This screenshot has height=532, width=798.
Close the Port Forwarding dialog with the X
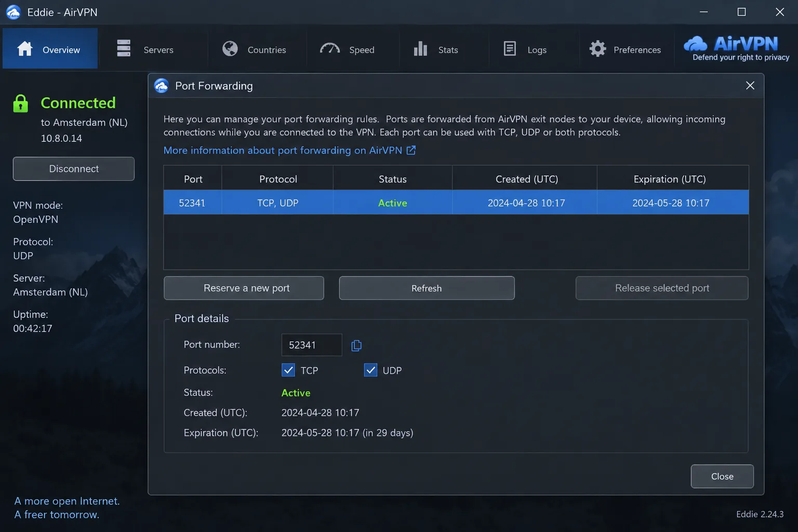pyautogui.click(x=750, y=86)
